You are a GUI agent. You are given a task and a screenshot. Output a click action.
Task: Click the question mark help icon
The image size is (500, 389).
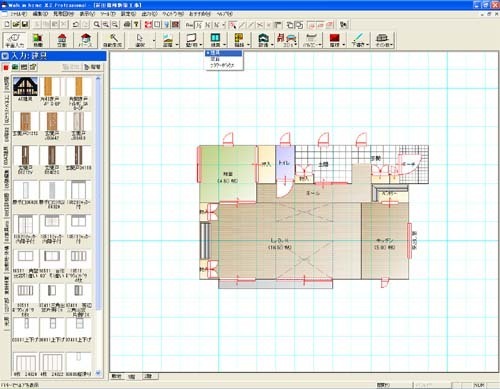coord(136,24)
